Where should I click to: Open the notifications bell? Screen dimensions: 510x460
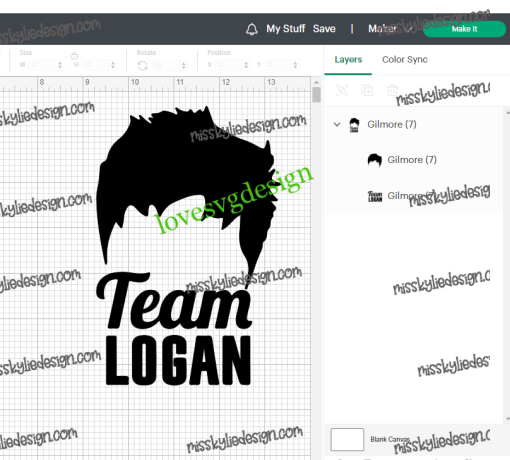click(252, 29)
